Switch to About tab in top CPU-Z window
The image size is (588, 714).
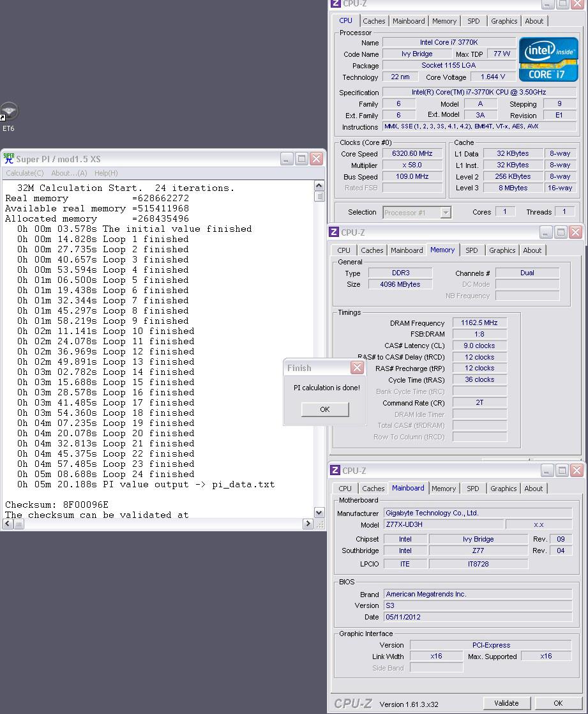pos(534,21)
